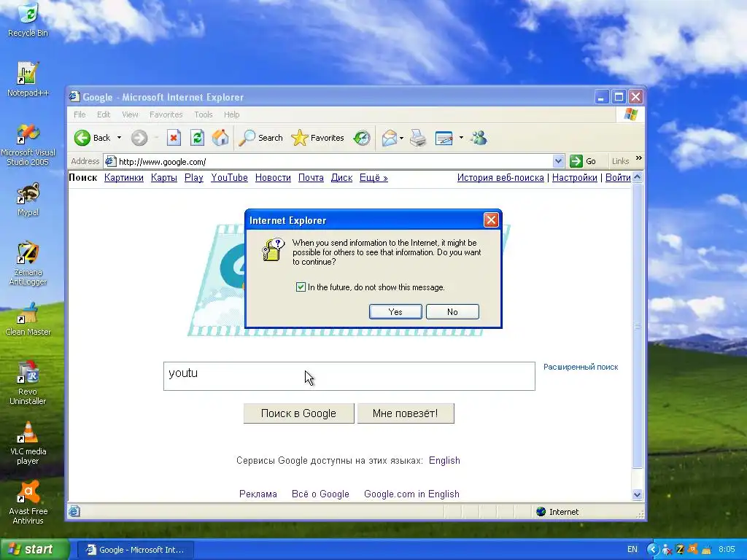Screen dimensions: 747x560
Task: Click the page scrollbar down arrow
Action: point(638,495)
